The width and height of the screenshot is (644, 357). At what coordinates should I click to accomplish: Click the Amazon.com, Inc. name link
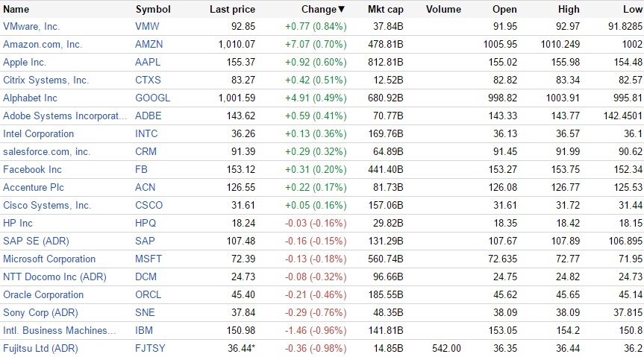tap(43, 44)
